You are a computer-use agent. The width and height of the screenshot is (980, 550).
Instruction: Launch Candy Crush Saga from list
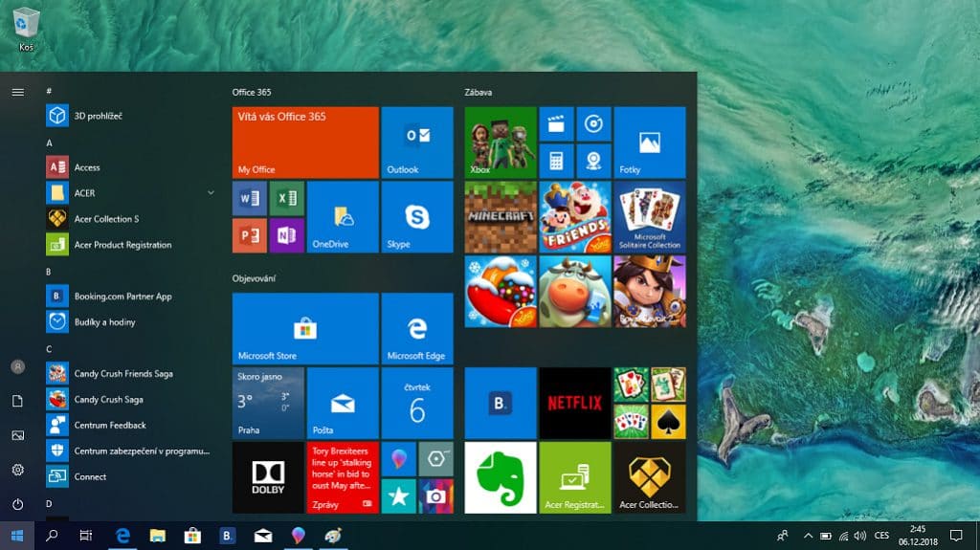(130, 400)
